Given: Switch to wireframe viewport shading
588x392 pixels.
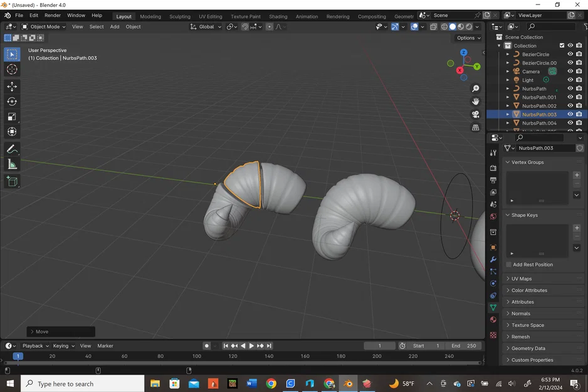Looking at the screenshot, I should pos(444,26).
